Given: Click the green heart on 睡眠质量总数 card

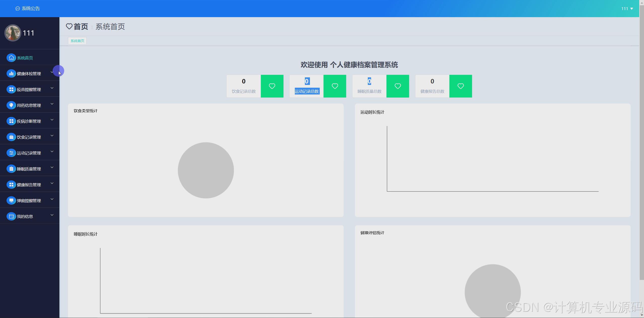Looking at the screenshot, I should (398, 86).
